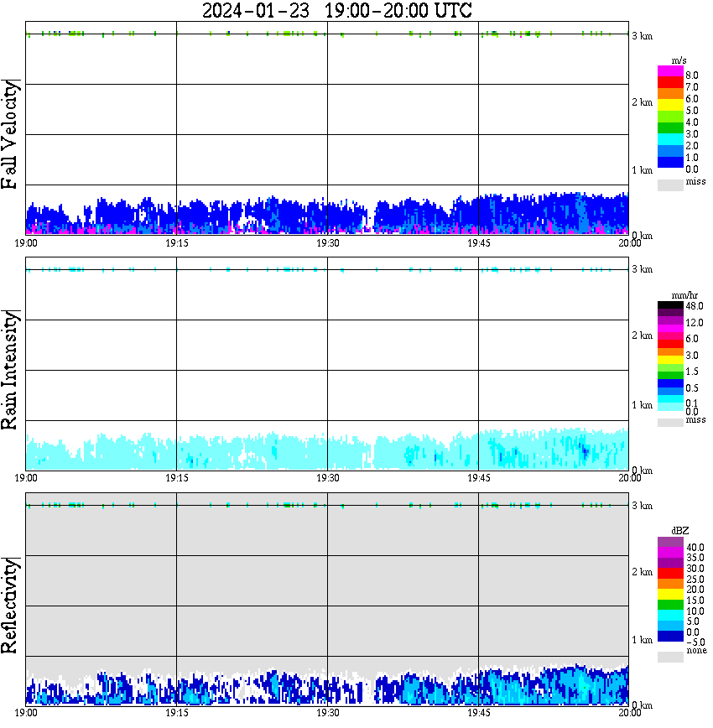The image size is (713, 728).
Task: Click the 3 km label of Reflectivity panel
Action: 643,506
